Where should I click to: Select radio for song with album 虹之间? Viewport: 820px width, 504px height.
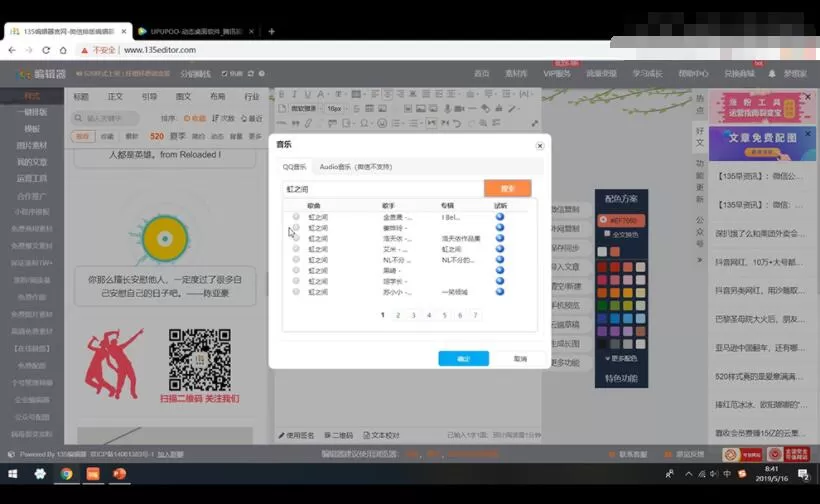click(x=296, y=248)
